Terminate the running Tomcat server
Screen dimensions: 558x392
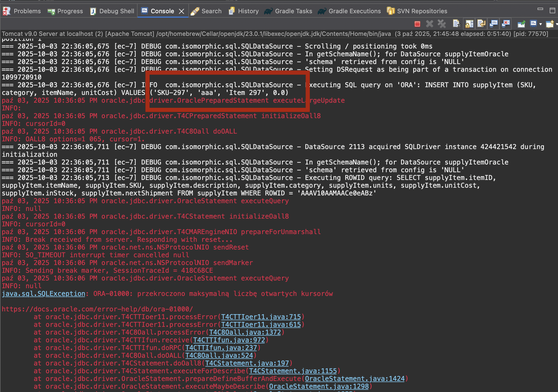click(417, 24)
